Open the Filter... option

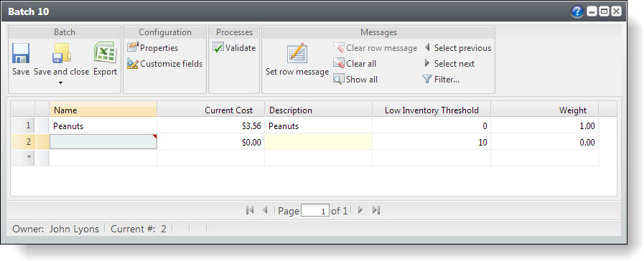[441, 79]
